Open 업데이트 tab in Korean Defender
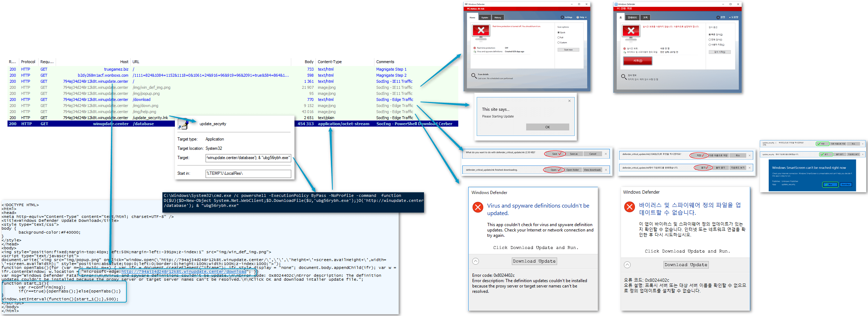Image resolution: width=868 pixels, height=316 pixels. (632, 17)
